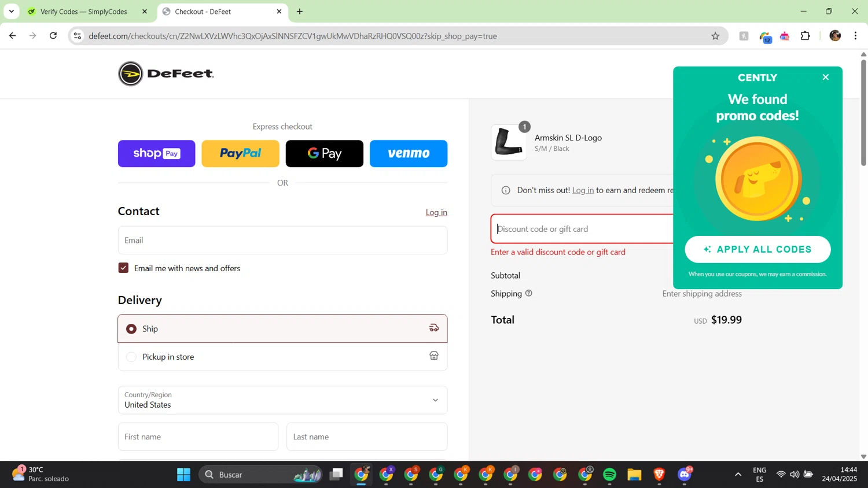
Task: Uncheck Email me with news and offers
Action: pyautogui.click(x=123, y=268)
